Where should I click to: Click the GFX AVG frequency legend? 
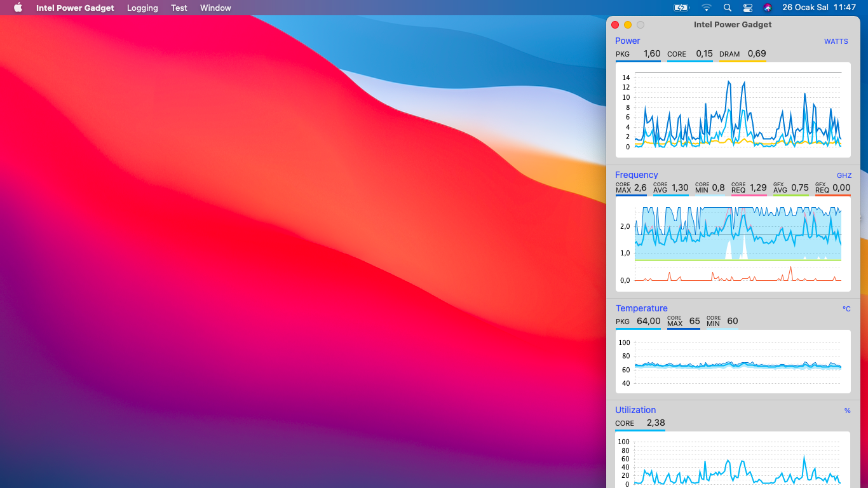790,188
